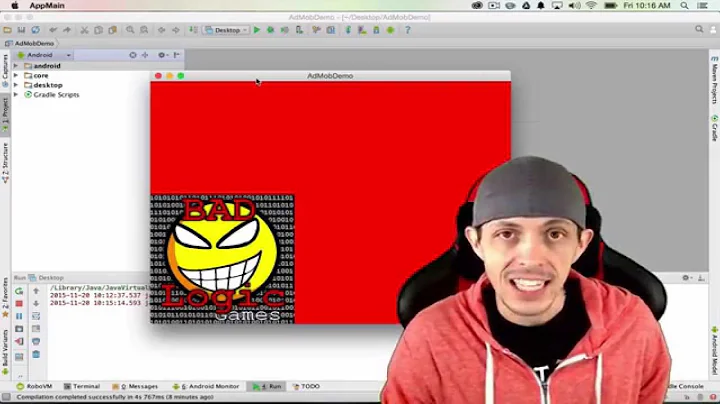Click the SDK Manager download-arrow icon
The image size is (720, 404).
click(x=376, y=30)
